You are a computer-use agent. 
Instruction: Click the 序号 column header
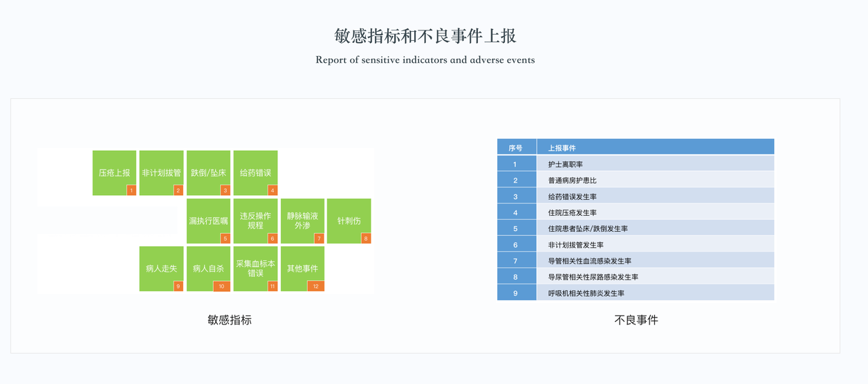pos(516,147)
